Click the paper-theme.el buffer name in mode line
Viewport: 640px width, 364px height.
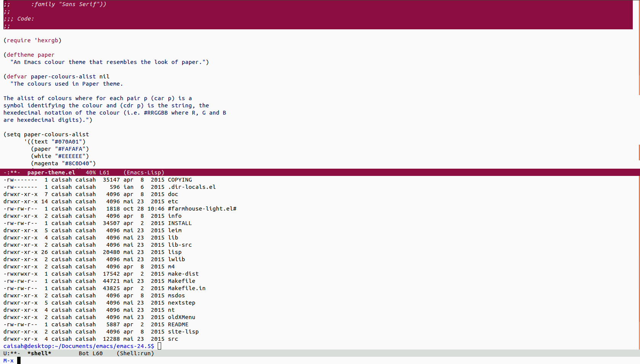(51, 172)
